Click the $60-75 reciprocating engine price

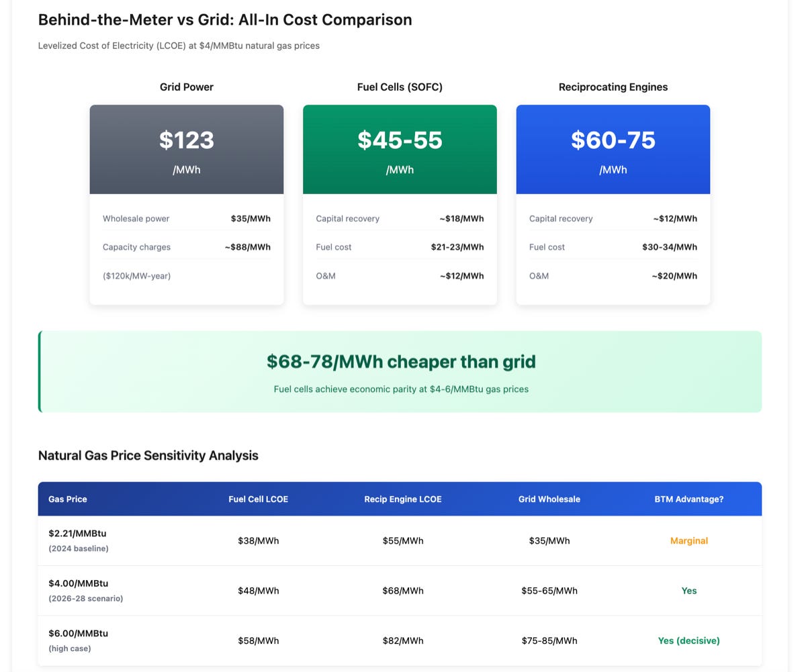(613, 140)
